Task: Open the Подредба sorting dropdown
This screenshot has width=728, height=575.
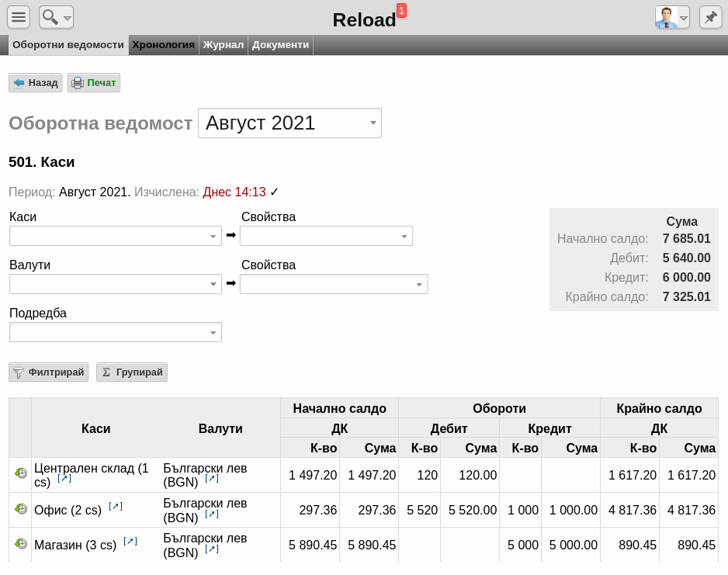Action: click(x=115, y=332)
